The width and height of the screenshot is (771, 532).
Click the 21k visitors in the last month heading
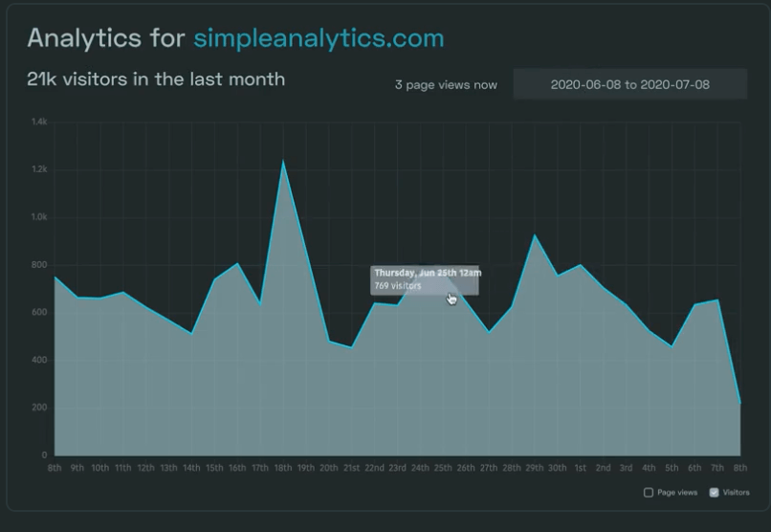pyautogui.click(x=156, y=79)
